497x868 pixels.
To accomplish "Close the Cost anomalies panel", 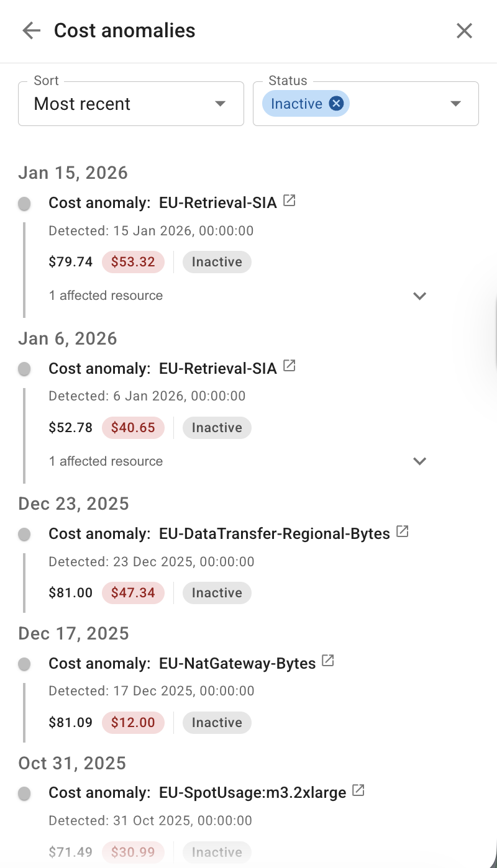I will coord(464,30).
